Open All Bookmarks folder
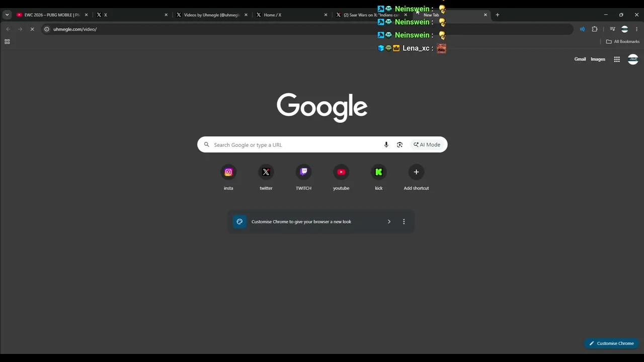Viewport: 644px width, 362px height. pyautogui.click(x=622, y=42)
